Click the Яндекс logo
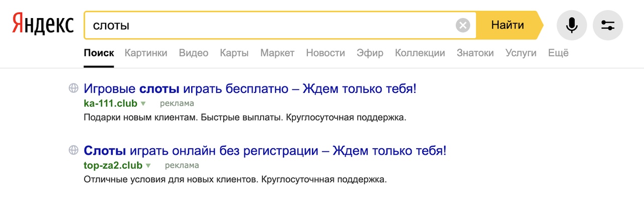644x199 pixels. [43, 25]
